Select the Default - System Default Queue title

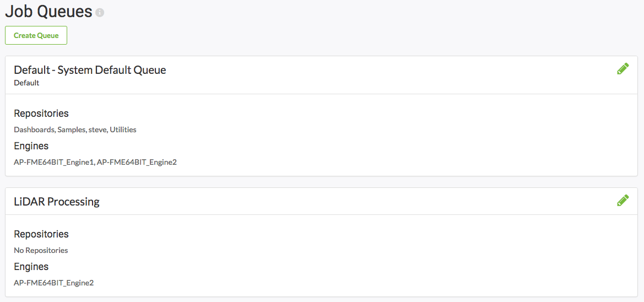90,70
